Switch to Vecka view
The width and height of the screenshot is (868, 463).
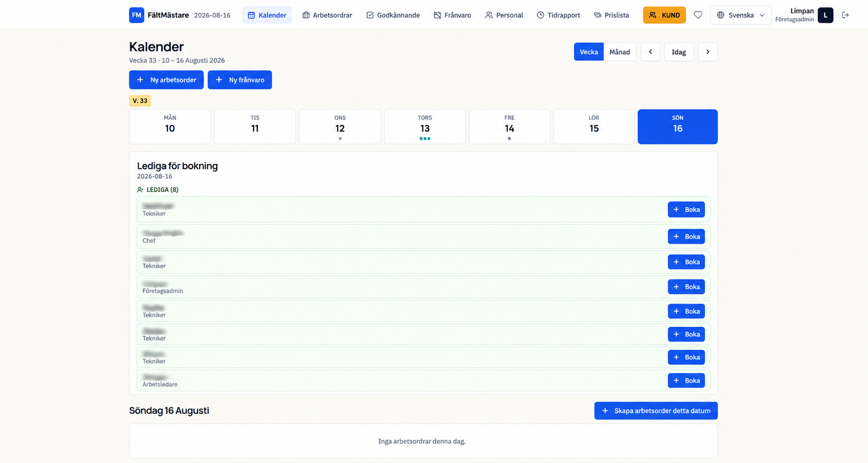click(x=588, y=52)
